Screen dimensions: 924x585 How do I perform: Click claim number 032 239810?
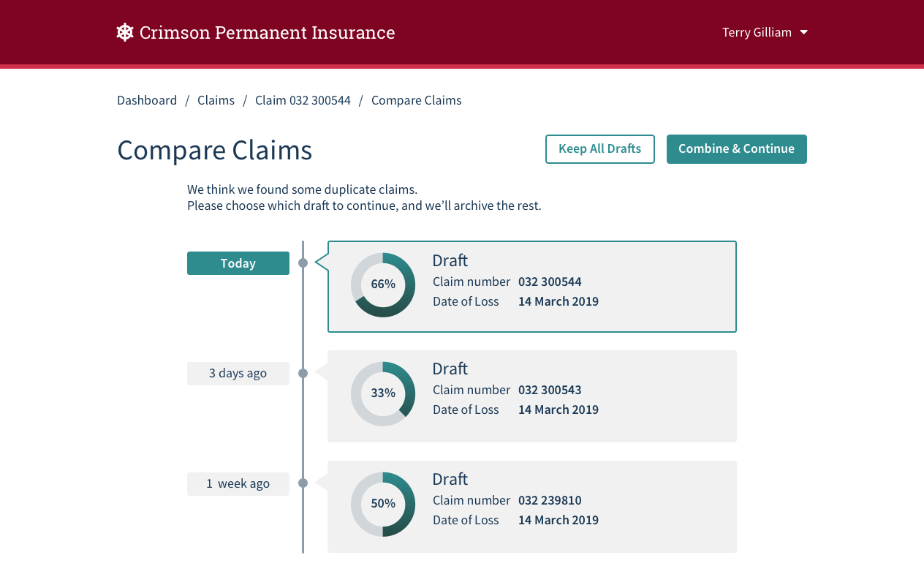click(550, 500)
